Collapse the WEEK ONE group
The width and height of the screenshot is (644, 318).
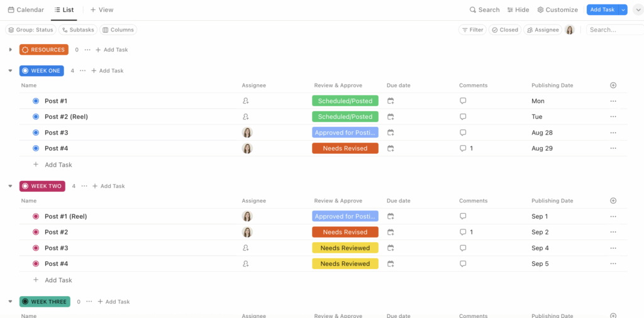tap(11, 70)
